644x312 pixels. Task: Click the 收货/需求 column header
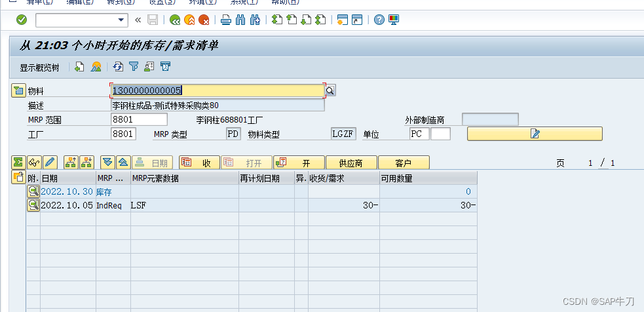click(344, 178)
